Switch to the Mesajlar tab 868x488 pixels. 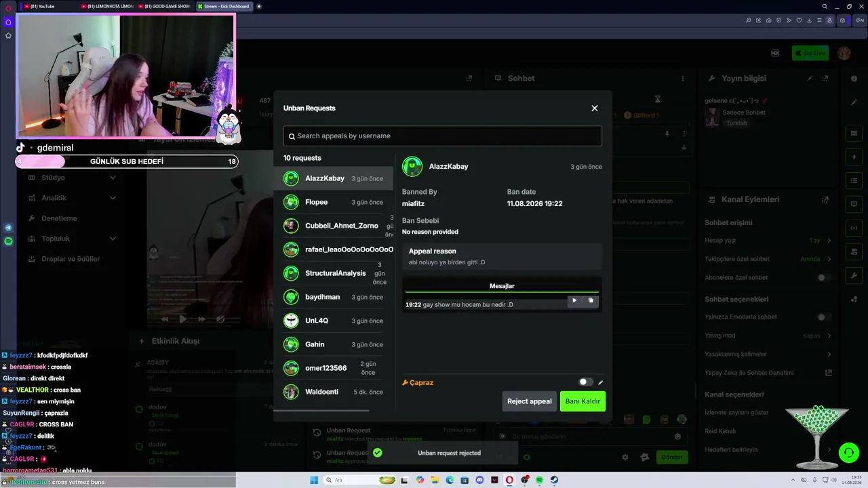tap(502, 286)
